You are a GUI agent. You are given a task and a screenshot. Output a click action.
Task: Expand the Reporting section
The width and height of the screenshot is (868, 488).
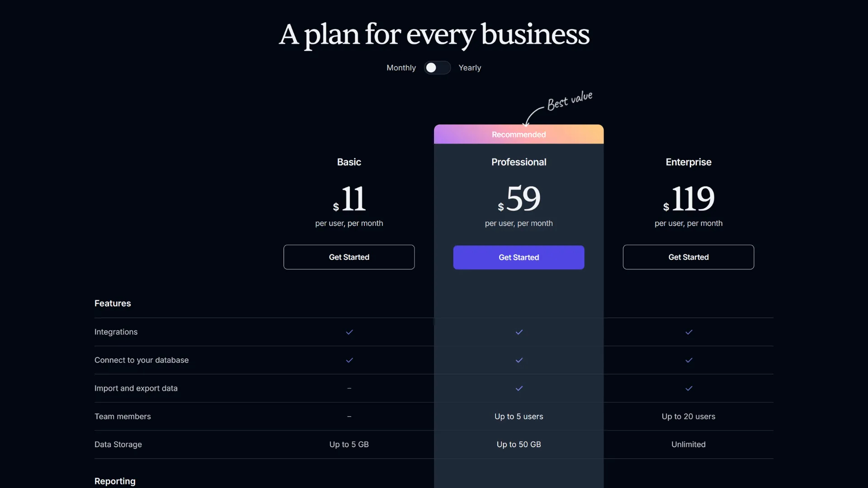[x=114, y=481]
